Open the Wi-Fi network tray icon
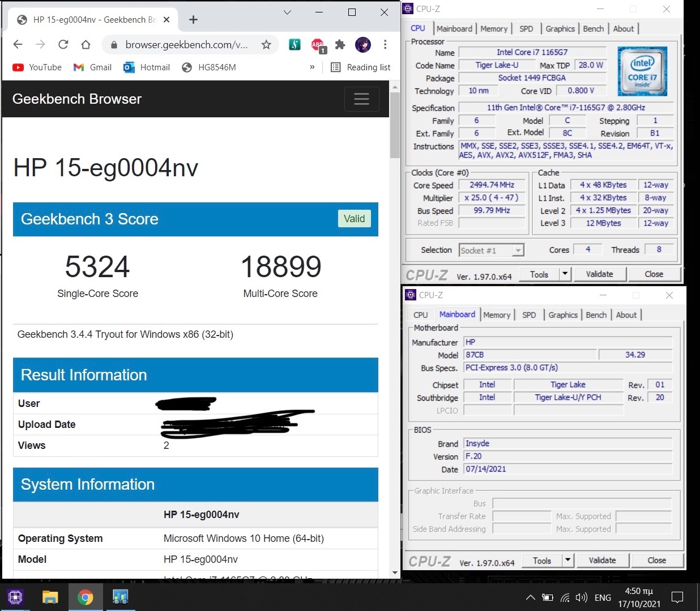 pyautogui.click(x=565, y=597)
